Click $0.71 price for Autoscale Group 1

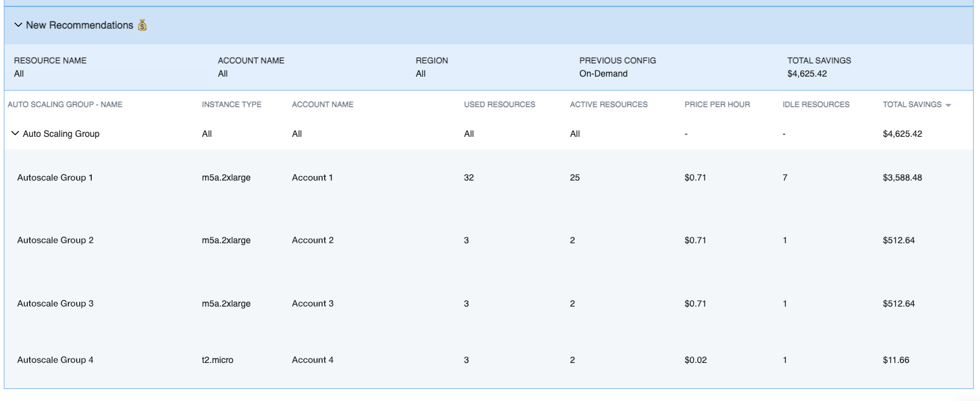(695, 177)
